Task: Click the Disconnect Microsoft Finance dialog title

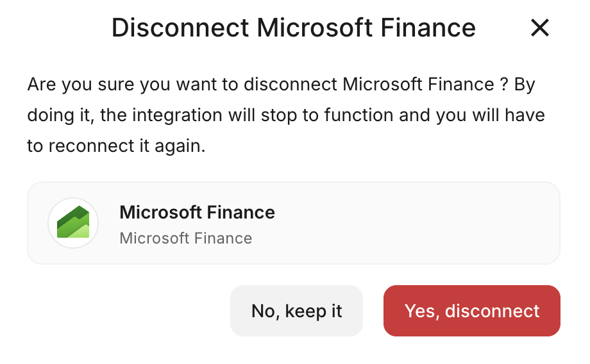Action: (294, 28)
